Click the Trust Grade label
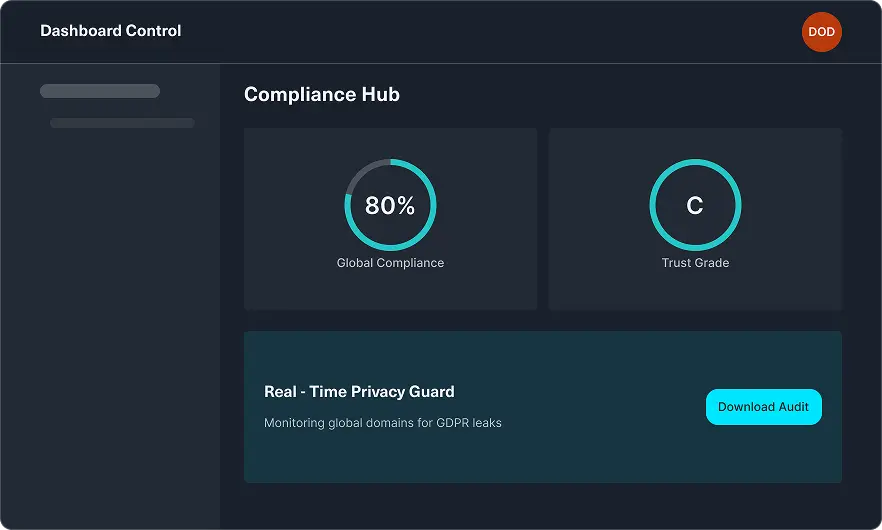Viewport: 882px width, 530px height. tap(695, 263)
